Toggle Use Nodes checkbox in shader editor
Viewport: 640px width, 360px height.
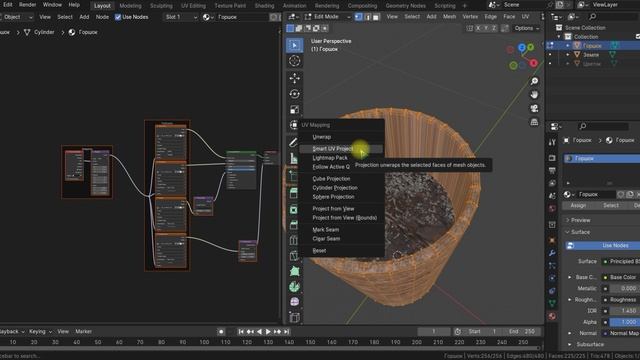(x=118, y=17)
